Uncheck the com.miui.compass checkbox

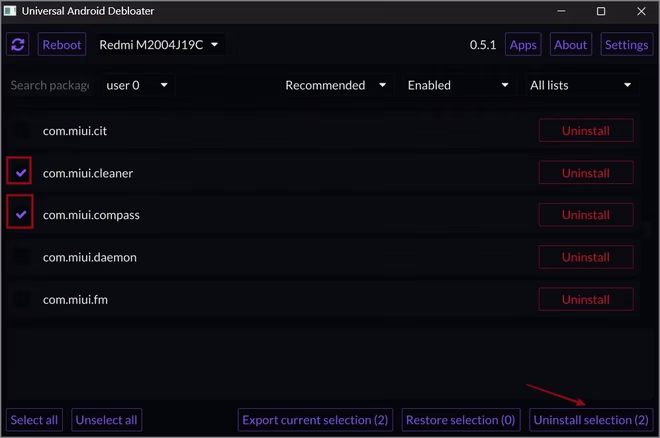(x=21, y=215)
